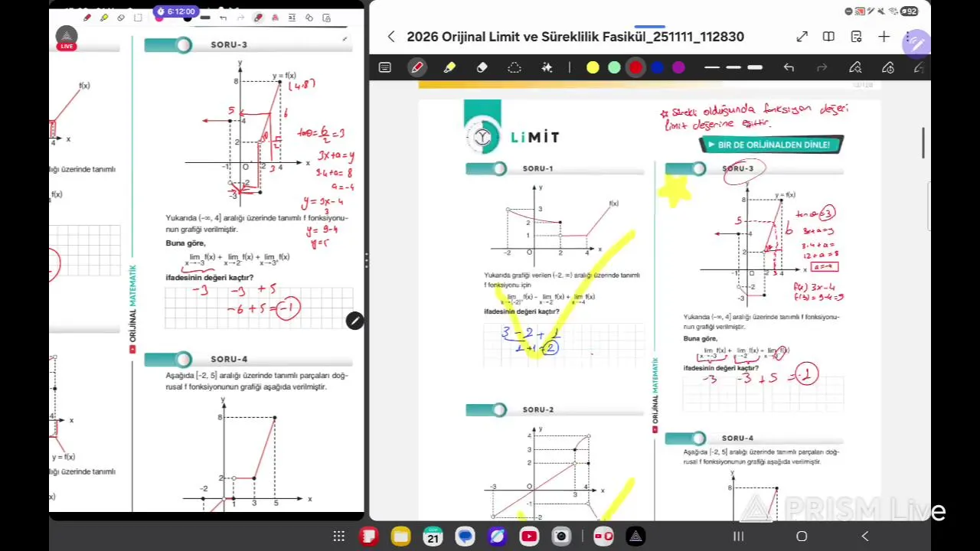This screenshot has height=551, width=980.
Task: Open the Messages app in taskbar
Action: [465, 536]
